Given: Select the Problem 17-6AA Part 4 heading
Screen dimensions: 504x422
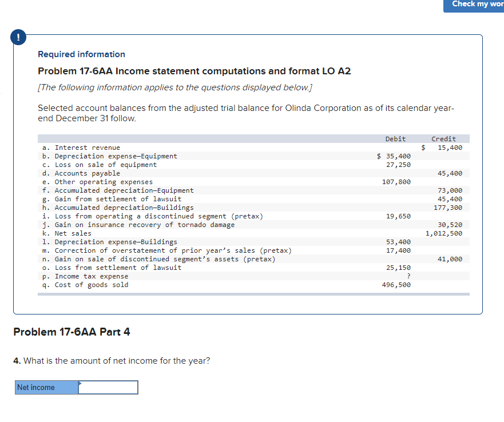Looking at the screenshot, I should [72, 332].
